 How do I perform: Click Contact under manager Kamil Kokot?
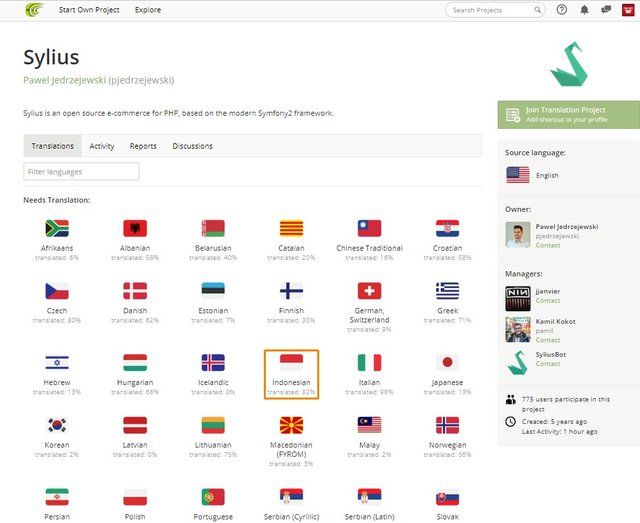548,340
